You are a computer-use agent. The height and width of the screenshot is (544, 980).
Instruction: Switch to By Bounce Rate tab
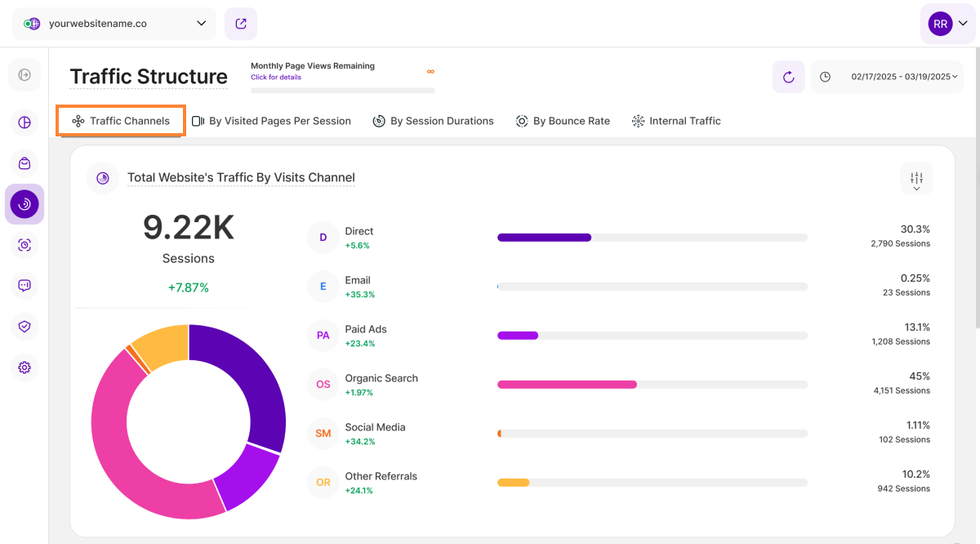point(563,121)
